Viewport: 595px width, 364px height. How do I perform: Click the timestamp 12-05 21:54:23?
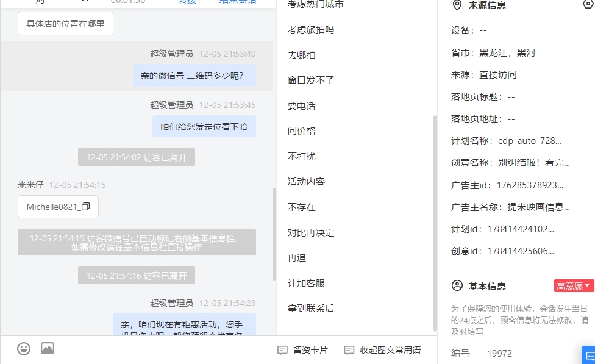click(227, 303)
